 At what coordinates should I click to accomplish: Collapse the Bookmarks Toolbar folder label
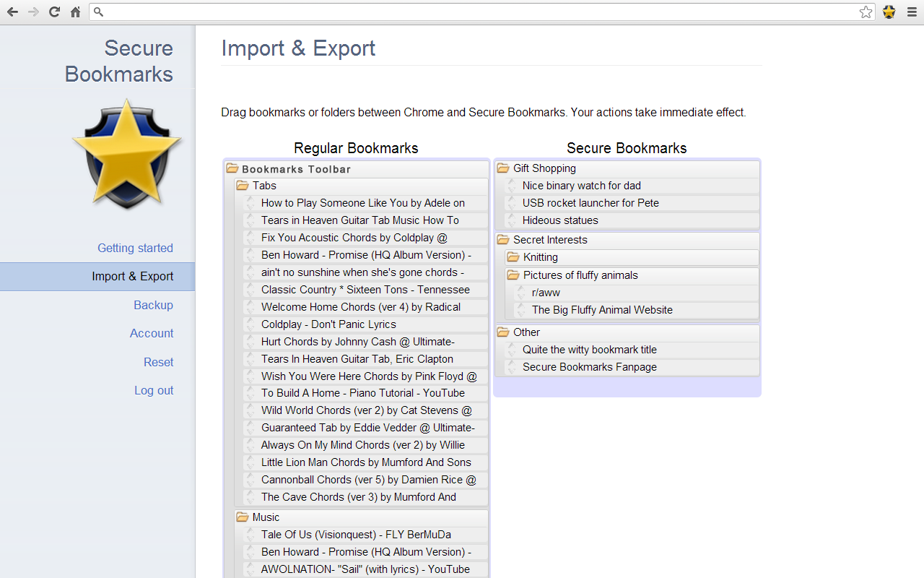(296, 169)
